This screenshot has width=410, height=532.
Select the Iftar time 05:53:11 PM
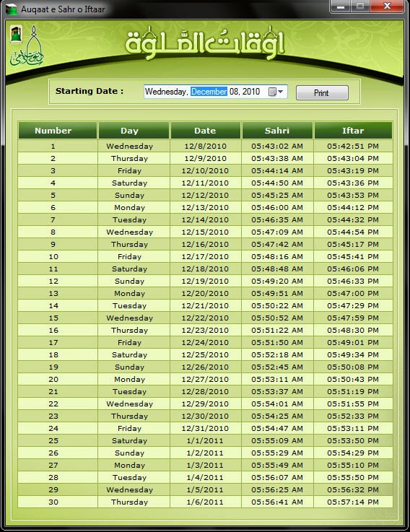click(x=353, y=428)
